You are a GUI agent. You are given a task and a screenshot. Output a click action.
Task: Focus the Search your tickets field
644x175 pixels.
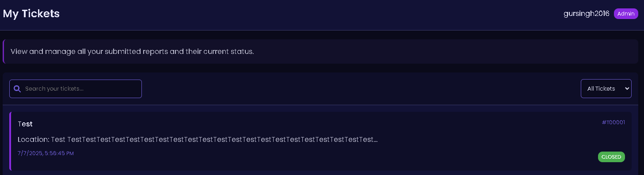click(x=76, y=89)
